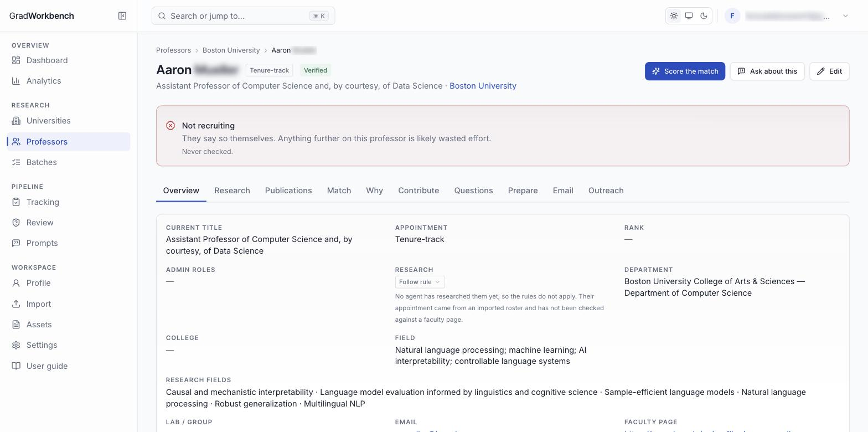Click the Import upload icon
This screenshot has width=868, height=432.
(x=16, y=304)
